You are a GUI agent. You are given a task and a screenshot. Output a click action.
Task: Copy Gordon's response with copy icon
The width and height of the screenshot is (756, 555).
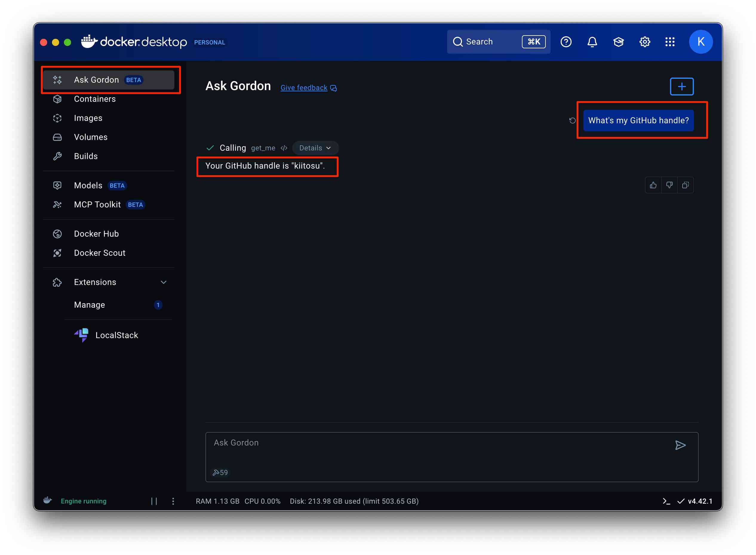click(686, 185)
